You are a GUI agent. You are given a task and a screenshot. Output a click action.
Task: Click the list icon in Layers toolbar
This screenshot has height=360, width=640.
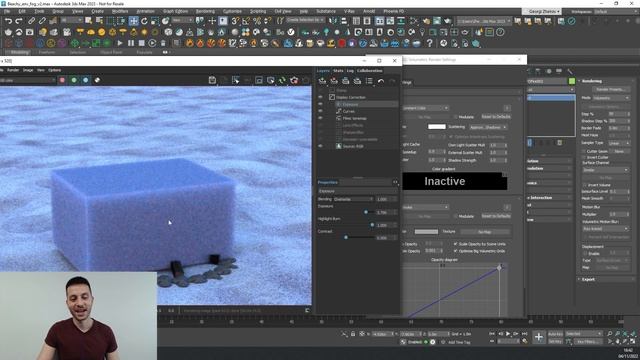369,81
